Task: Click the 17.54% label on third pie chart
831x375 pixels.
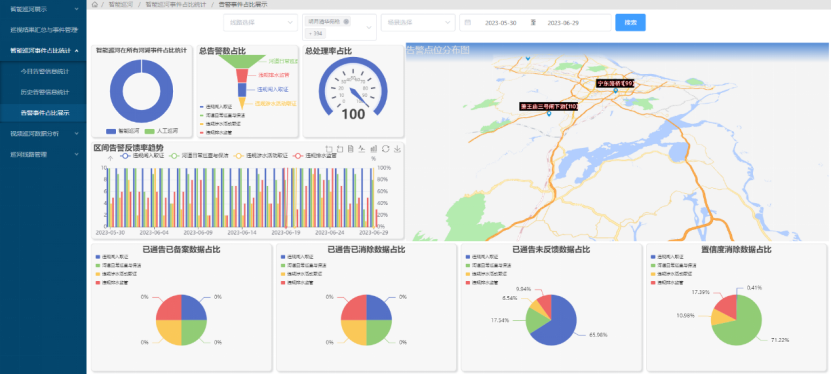Action: tap(499, 321)
